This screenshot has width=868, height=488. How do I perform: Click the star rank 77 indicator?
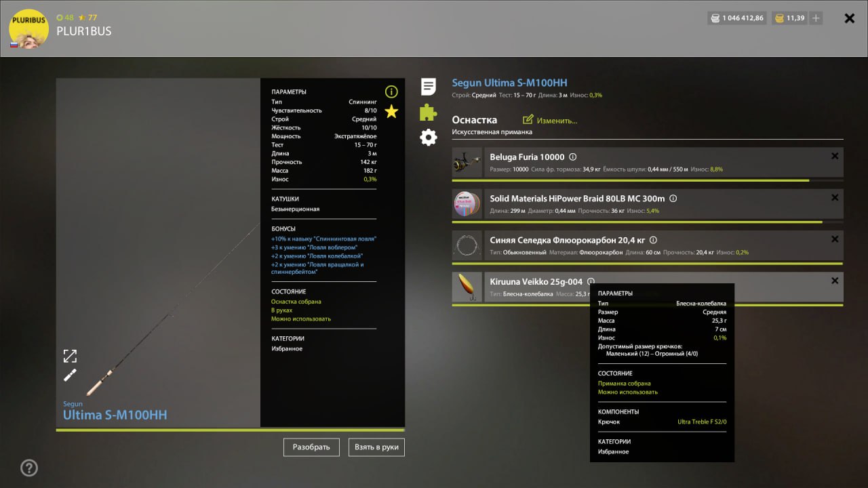tap(88, 17)
